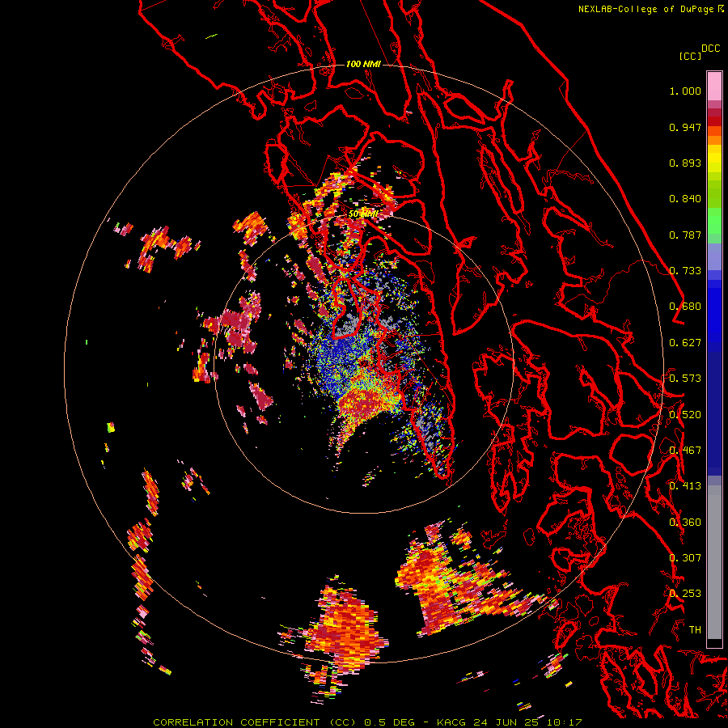Click the 0.893 scale value
Image resolution: width=728 pixels, height=728 pixels.
685,163
